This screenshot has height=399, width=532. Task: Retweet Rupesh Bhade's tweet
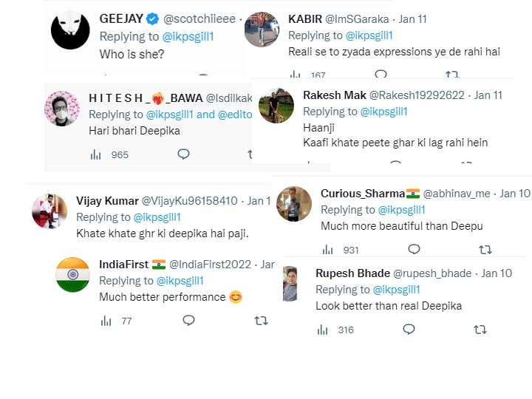point(480,330)
